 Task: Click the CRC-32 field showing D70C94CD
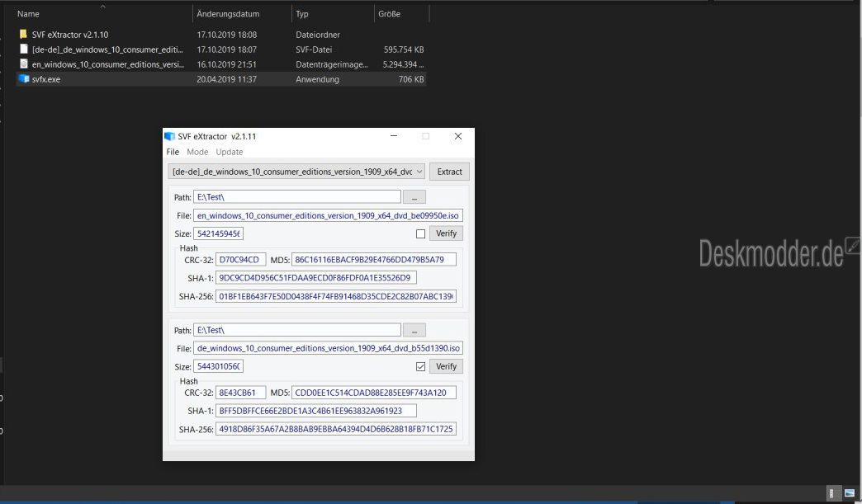point(240,260)
